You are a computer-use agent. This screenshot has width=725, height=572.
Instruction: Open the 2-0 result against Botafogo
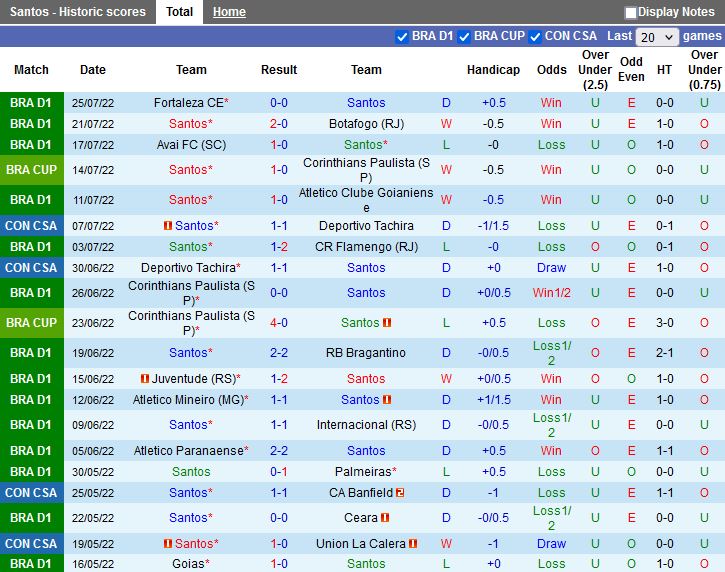point(279,124)
